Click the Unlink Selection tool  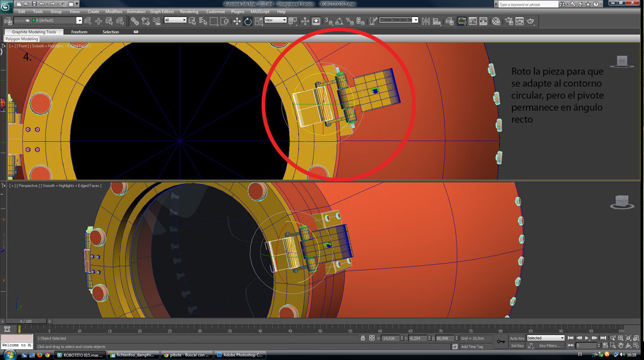(145, 21)
